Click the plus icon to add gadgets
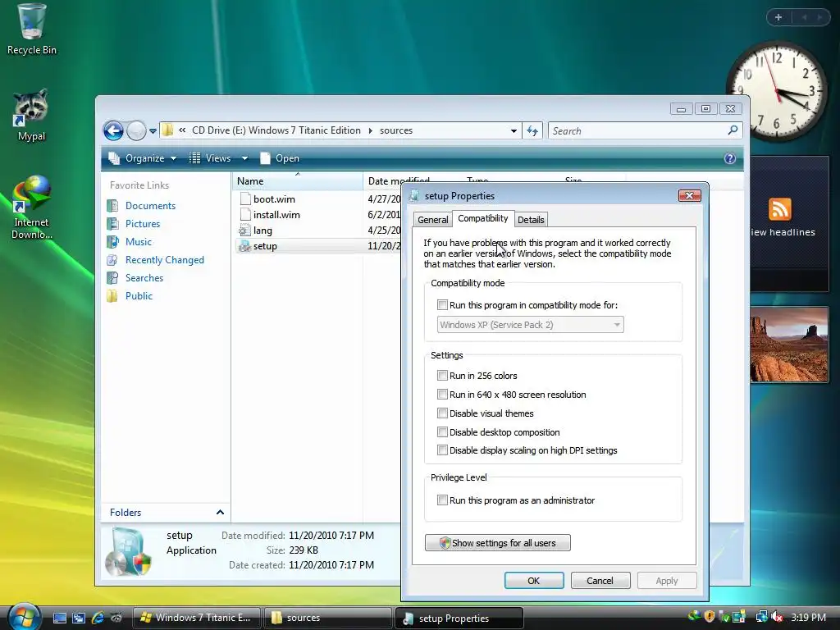The height and width of the screenshot is (630, 840). pos(778,17)
